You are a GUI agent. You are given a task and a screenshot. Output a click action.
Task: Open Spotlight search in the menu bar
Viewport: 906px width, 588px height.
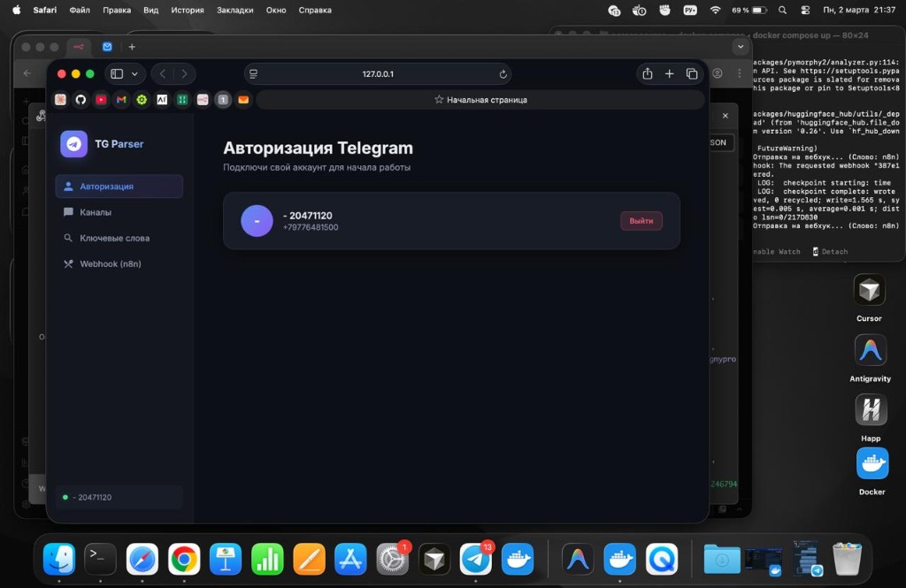(x=782, y=10)
